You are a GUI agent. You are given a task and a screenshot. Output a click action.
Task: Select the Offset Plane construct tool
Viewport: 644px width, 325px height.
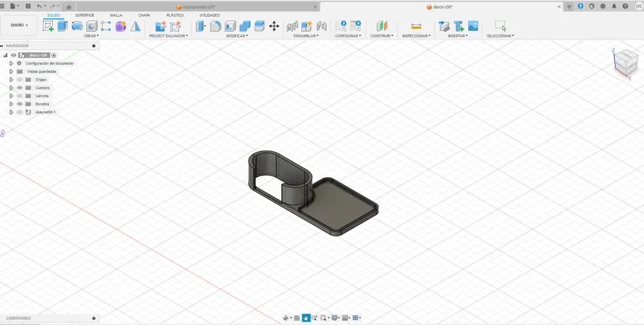(382, 26)
